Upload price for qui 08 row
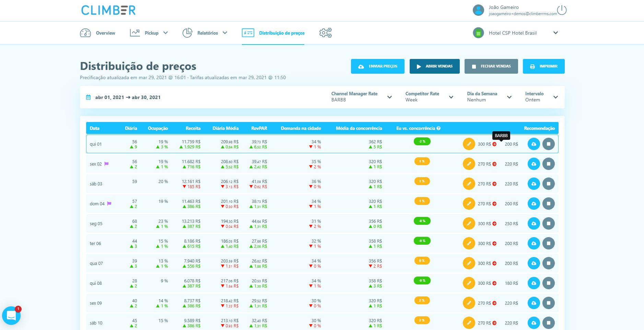The height and width of the screenshot is (330, 644). (x=534, y=283)
